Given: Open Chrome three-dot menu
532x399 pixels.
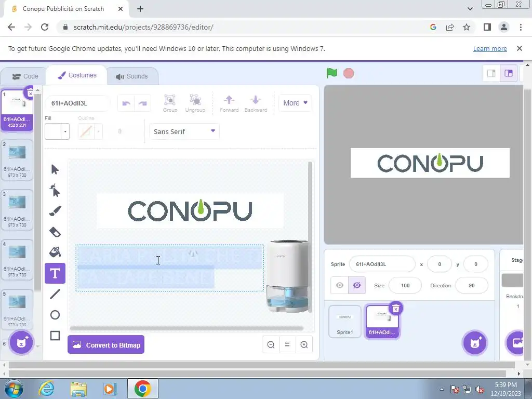Looking at the screenshot, I should coord(521,27).
